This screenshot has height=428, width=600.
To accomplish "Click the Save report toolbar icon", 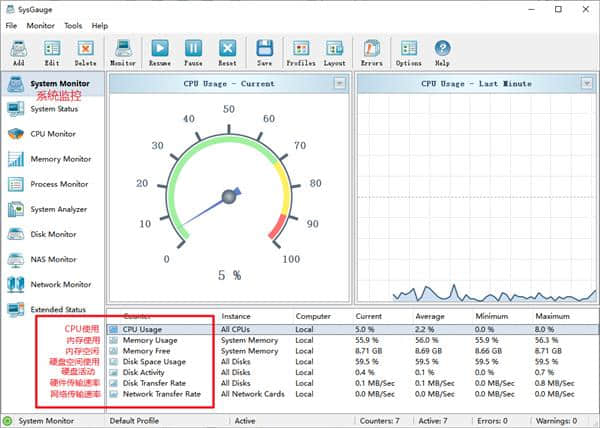I will pyautogui.click(x=265, y=51).
